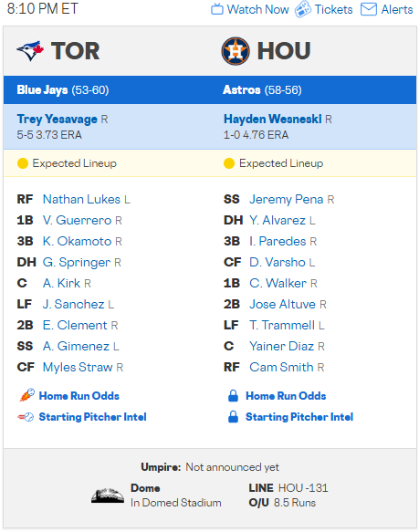Open Astros Starting Pitcher Intel link

(x=299, y=417)
